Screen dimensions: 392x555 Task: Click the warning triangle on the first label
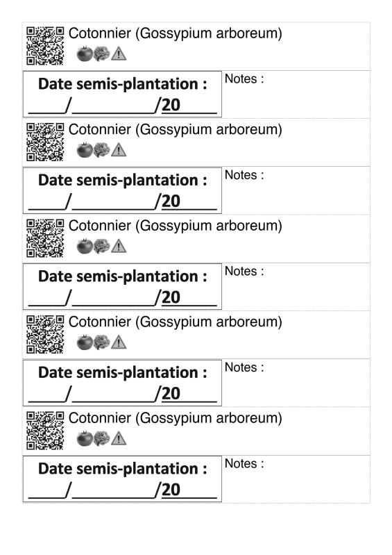(x=119, y=54)
